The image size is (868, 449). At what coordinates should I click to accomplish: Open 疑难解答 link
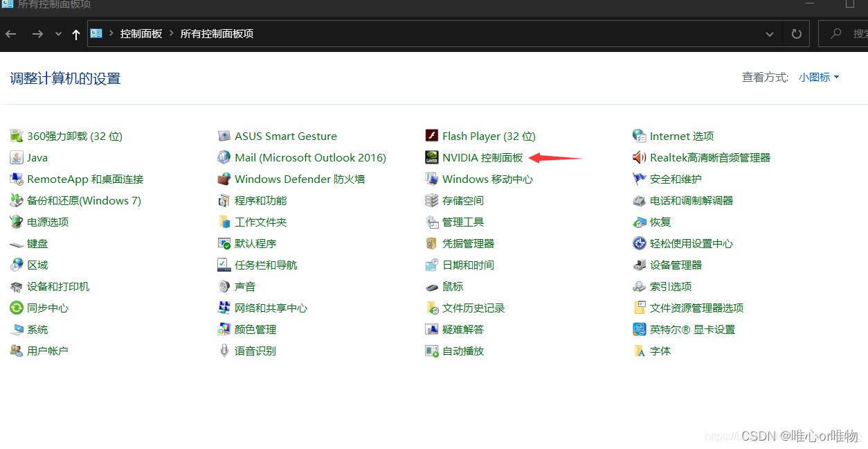click(463, 329)
